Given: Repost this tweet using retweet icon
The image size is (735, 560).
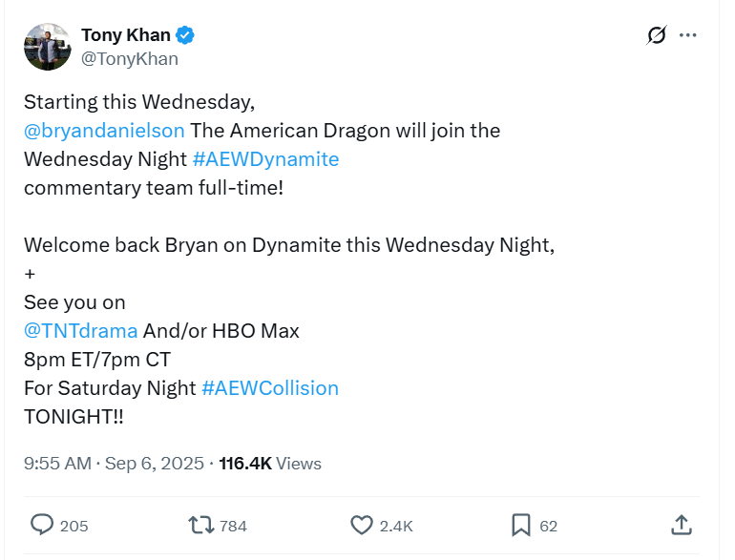Looking at the screenshot, I should (200, 525).
